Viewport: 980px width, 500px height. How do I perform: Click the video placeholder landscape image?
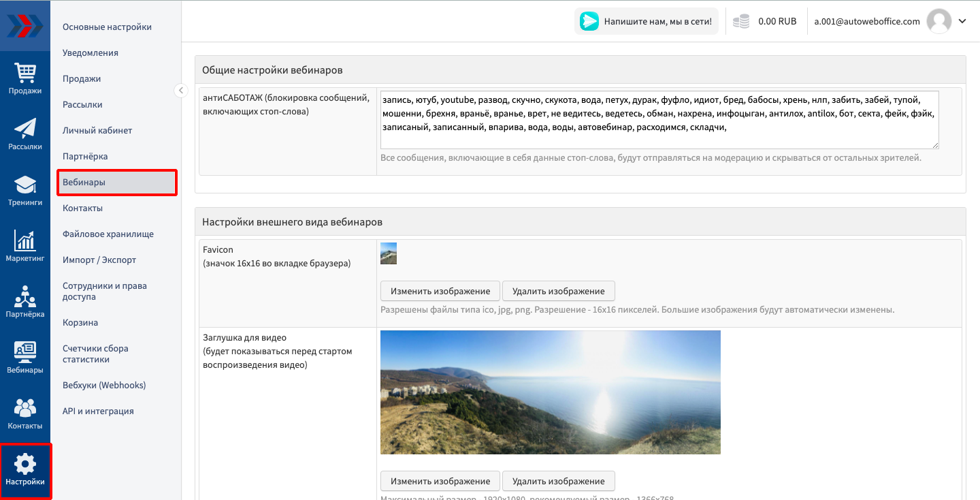tap(550, 392)
